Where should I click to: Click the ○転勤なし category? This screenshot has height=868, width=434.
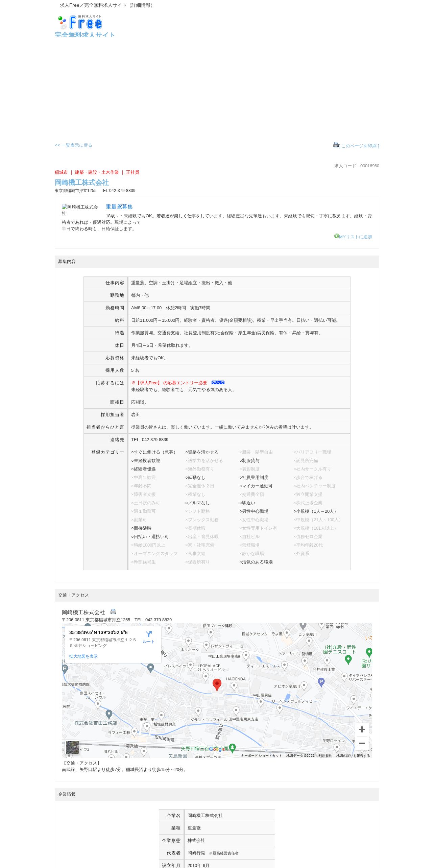[x=195, y=478]
